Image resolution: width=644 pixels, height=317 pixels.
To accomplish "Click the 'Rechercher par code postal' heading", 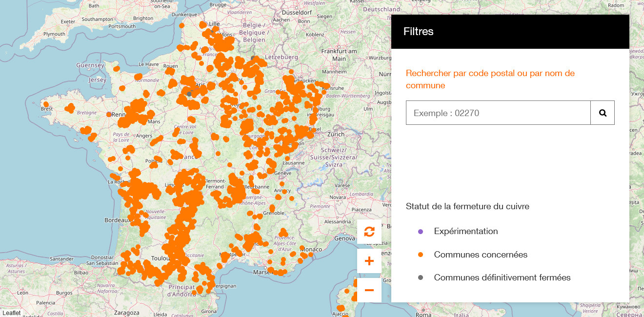I will click(x=490, y=73).
